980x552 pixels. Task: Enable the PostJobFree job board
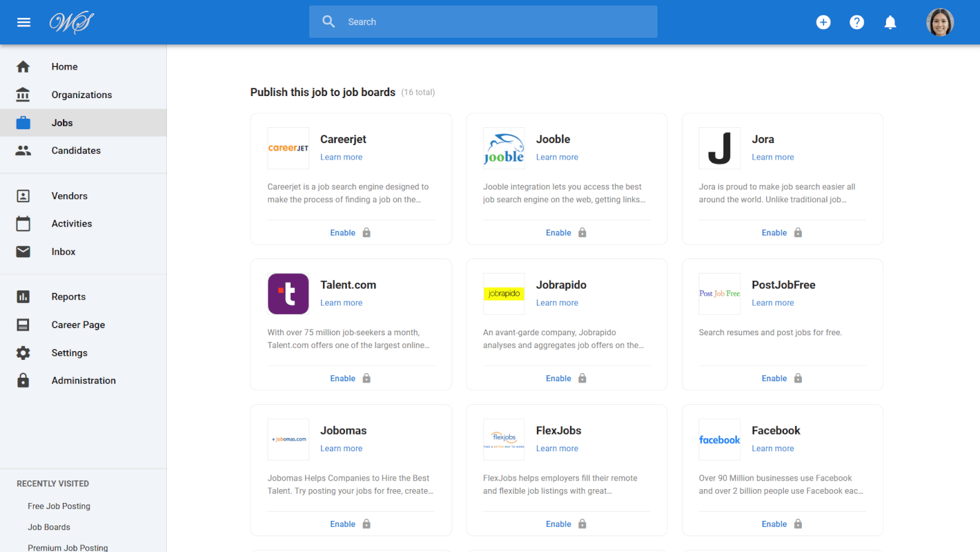pyautogui.click(x=775, y=378)
